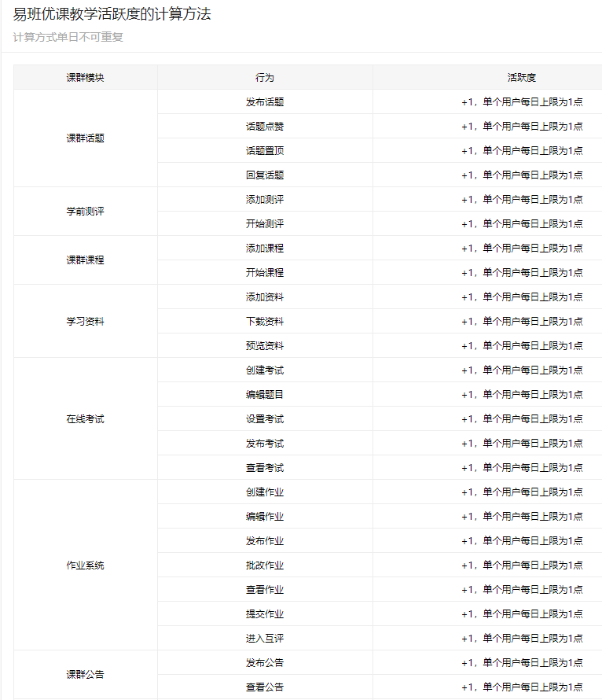
Task: Click the activity value in the 添加测评 row
Action: tap(522, 200)
